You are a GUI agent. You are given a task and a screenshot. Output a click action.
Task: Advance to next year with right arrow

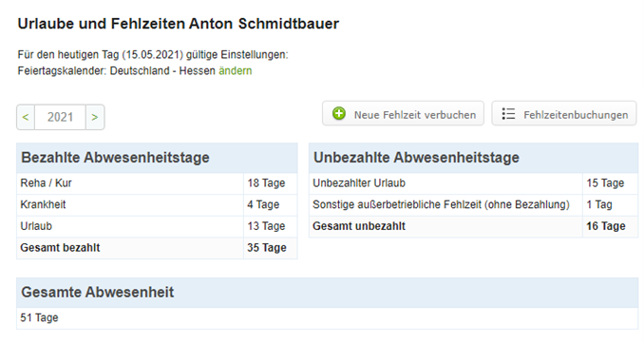click(95, 117)
